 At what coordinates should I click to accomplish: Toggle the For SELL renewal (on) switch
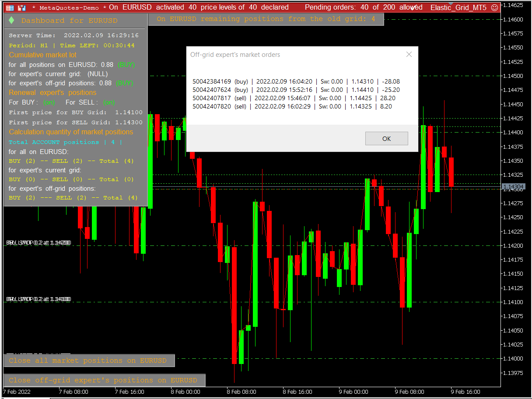pyautogui.click(x=109, y=102)
